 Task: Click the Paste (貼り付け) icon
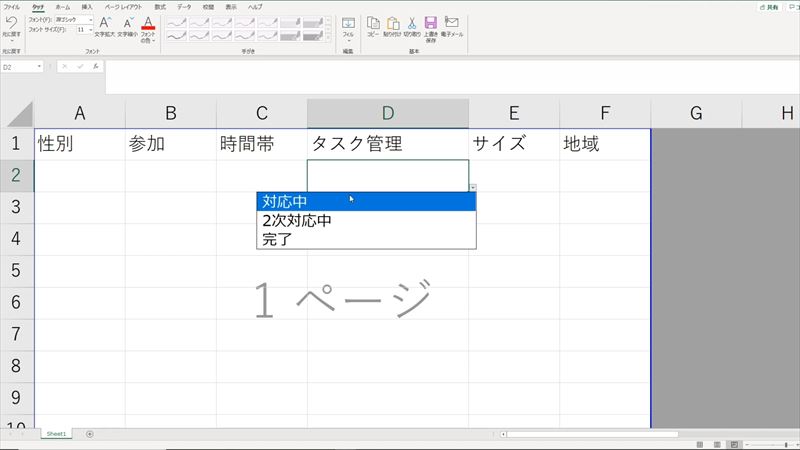pyautogui.click(x=392, y=22)
